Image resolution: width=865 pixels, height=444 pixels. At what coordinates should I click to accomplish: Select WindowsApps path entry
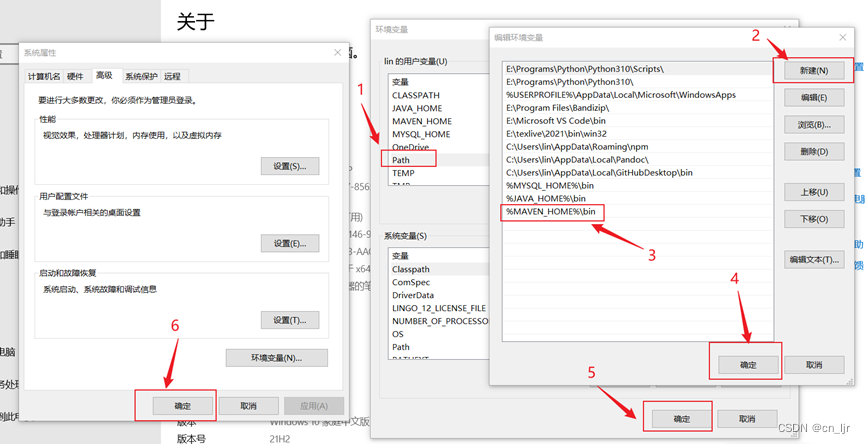click(638, 95)
